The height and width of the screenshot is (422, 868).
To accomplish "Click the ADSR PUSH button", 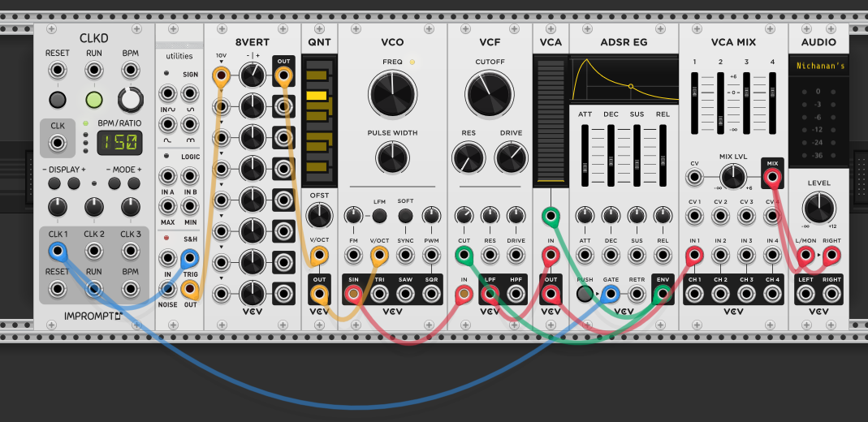I will [585, 294].
